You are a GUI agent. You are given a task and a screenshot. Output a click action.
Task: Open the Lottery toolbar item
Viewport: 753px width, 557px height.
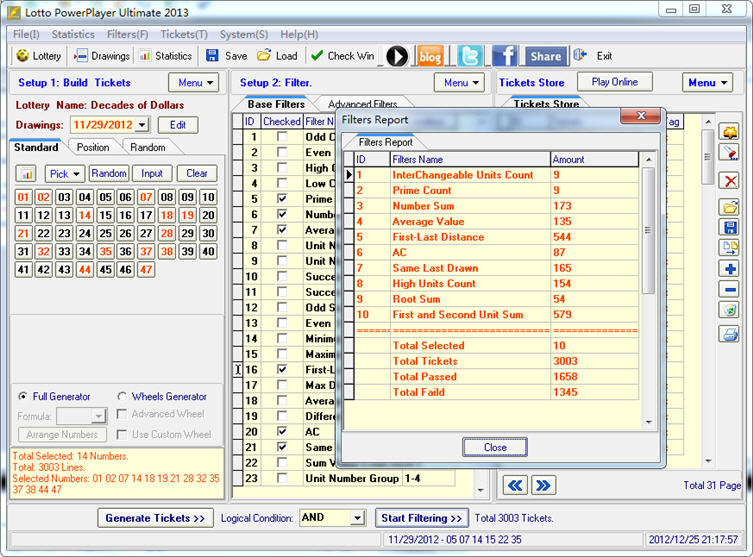[x=38, y=56]
